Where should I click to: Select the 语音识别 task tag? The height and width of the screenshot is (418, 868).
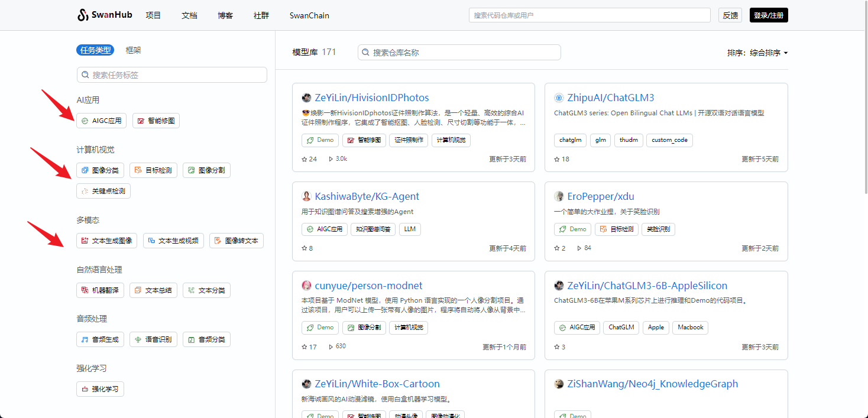153,339
